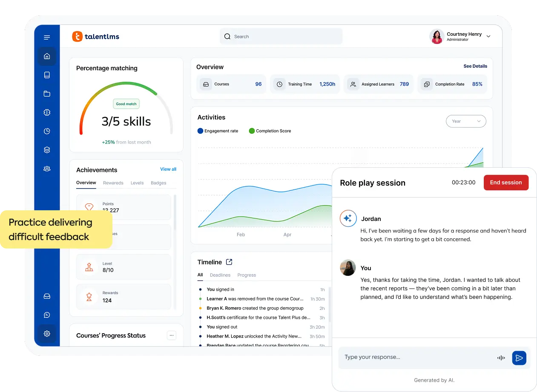Click the Rewards medal icon
The width and height of the screenshot is (537, 392).
coord(89,297)
